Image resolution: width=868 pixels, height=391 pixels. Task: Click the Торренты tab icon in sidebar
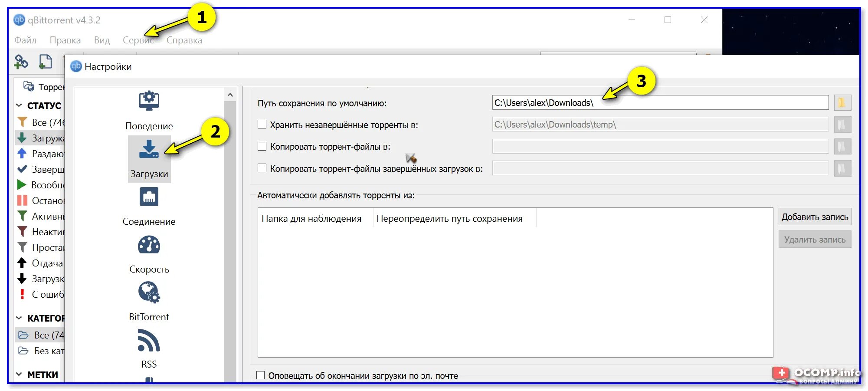pos(29,86)
